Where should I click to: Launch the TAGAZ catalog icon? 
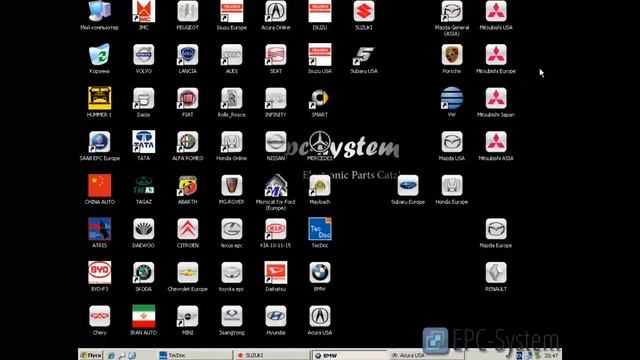pos(144,186)
